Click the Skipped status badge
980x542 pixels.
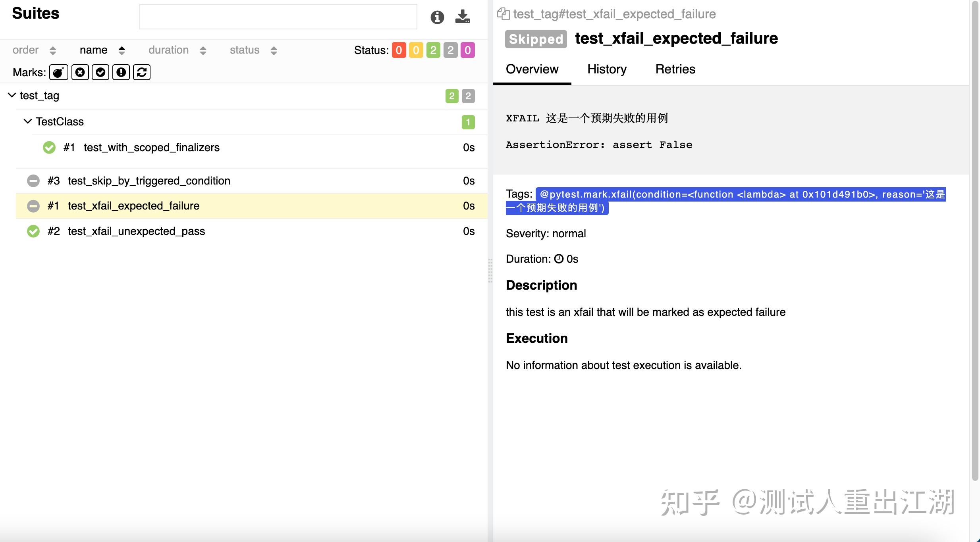tap(535, 38)
